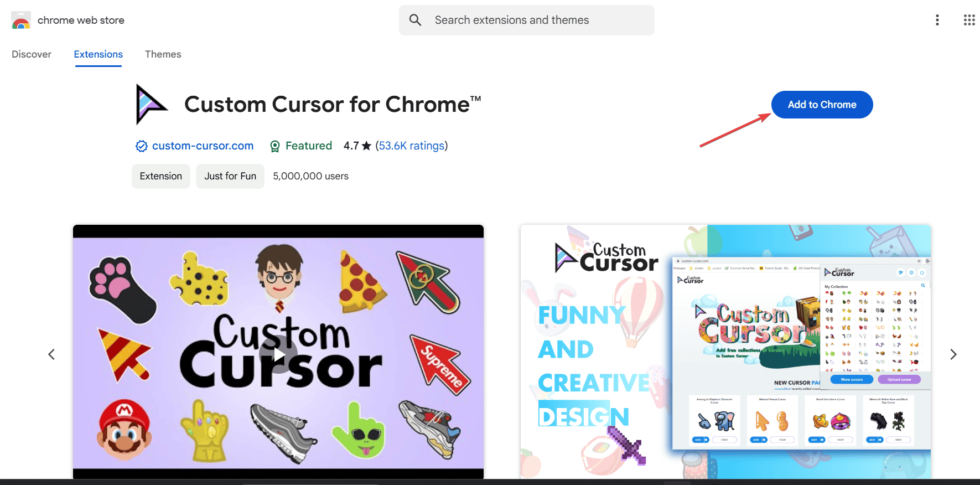Click the verified publisher badge icon
980x485 pixels.
[x=142, y=146]
